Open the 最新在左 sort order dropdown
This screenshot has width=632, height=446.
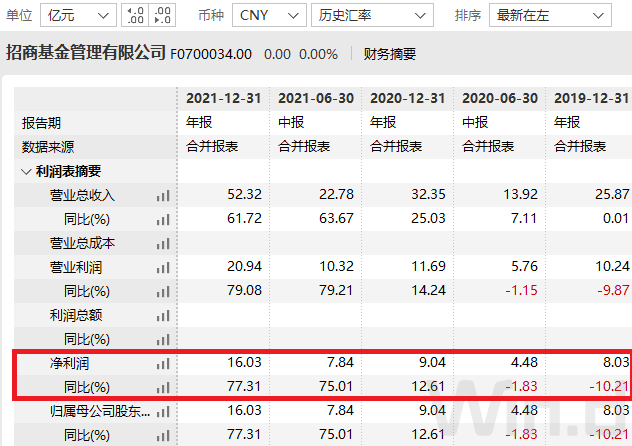550,15
